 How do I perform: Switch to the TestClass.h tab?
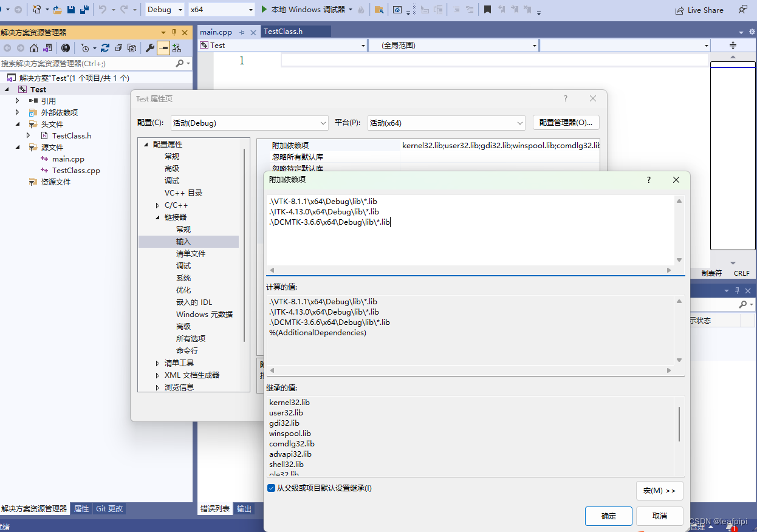(x=283, y=30)
